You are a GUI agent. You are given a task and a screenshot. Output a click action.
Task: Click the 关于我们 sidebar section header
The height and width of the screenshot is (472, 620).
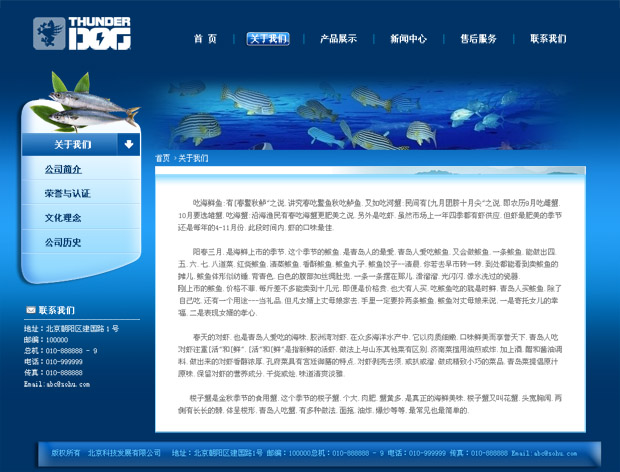point(72,145)
